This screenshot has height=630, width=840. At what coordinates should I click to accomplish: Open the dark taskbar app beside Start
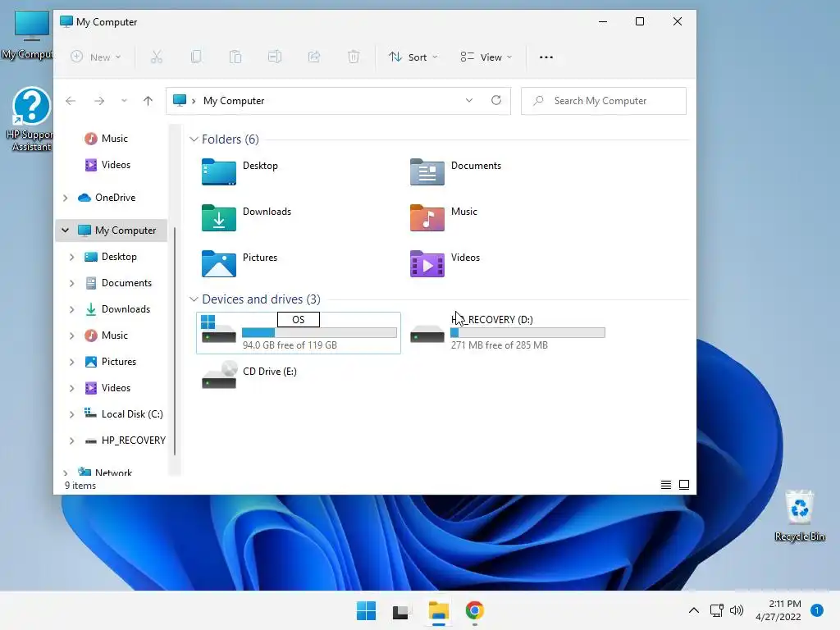click(400, 611)
